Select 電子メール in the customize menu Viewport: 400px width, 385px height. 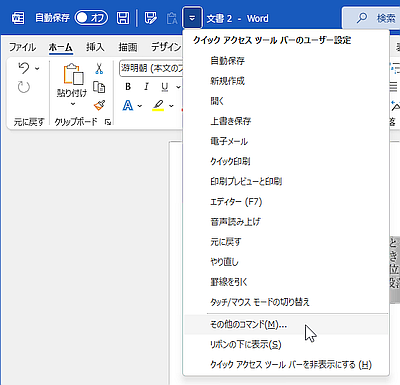[286, 141]
